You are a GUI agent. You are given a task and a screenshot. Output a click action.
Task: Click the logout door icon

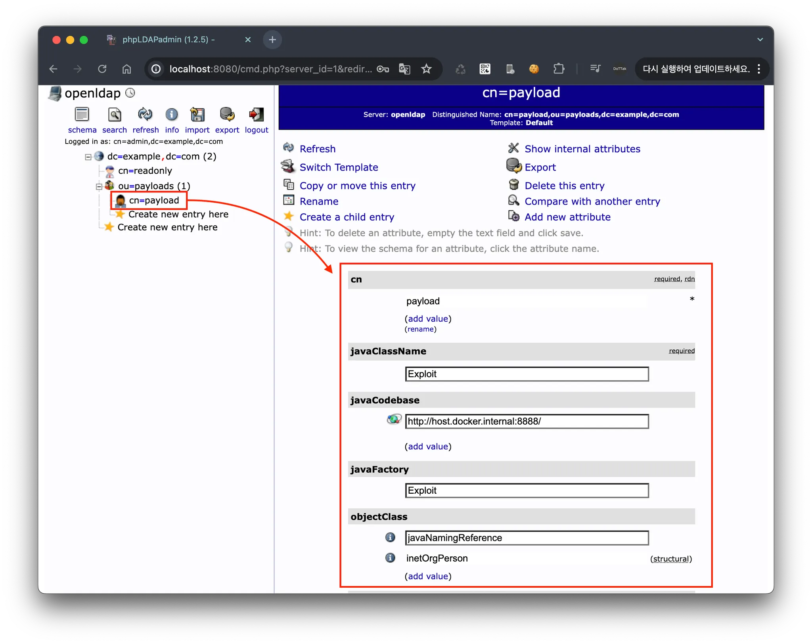pos(256,115)
